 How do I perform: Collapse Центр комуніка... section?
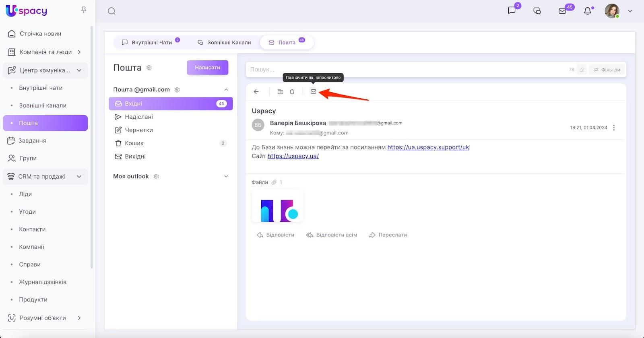click(x=79, y=70)
